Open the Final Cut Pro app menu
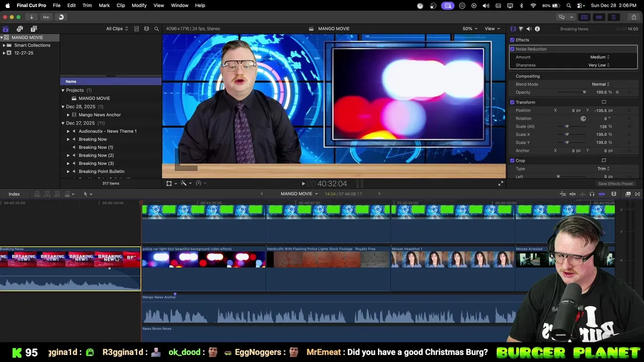Screen dimensions: 644x362 pos(31,5)
